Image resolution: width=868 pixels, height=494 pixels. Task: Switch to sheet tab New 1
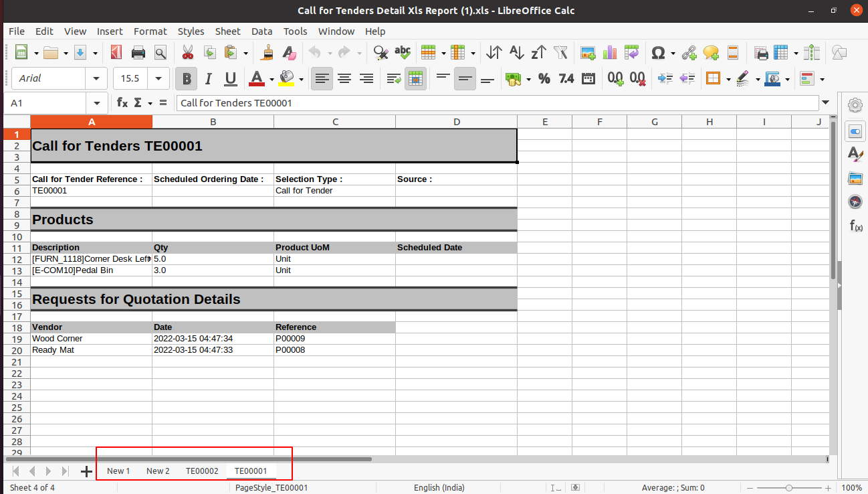[118, 471]
